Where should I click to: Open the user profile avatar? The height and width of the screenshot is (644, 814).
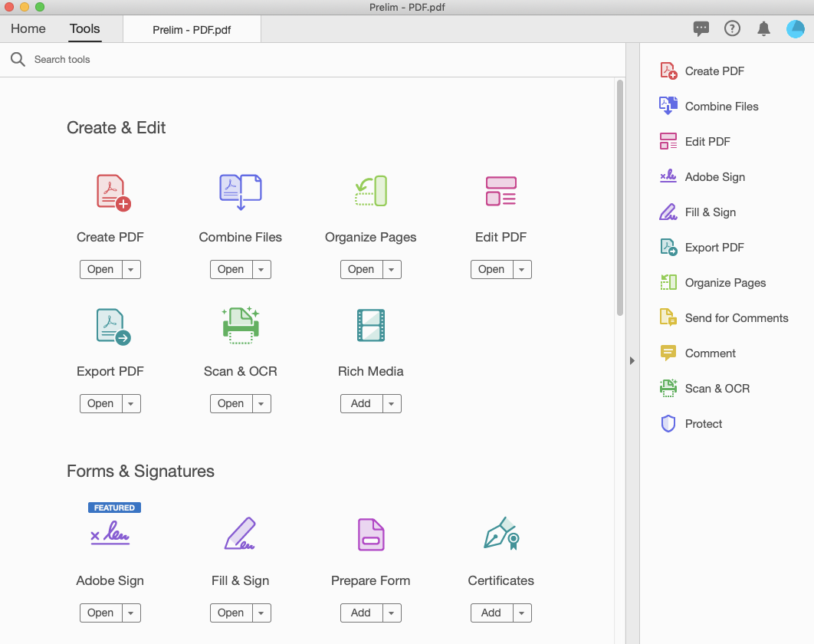[796, 29]
